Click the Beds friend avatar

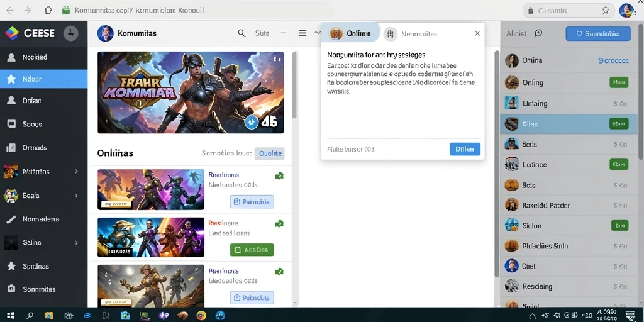(x=511, y=144)
